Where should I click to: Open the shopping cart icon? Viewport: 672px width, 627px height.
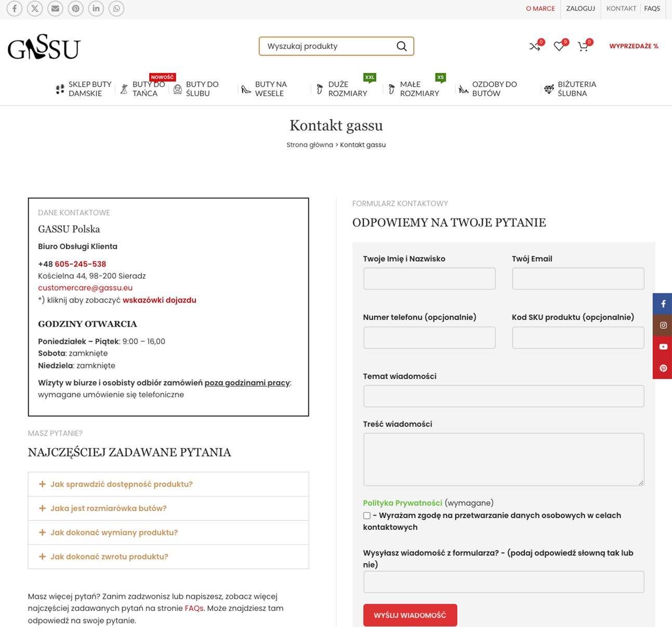click(583, 47)
